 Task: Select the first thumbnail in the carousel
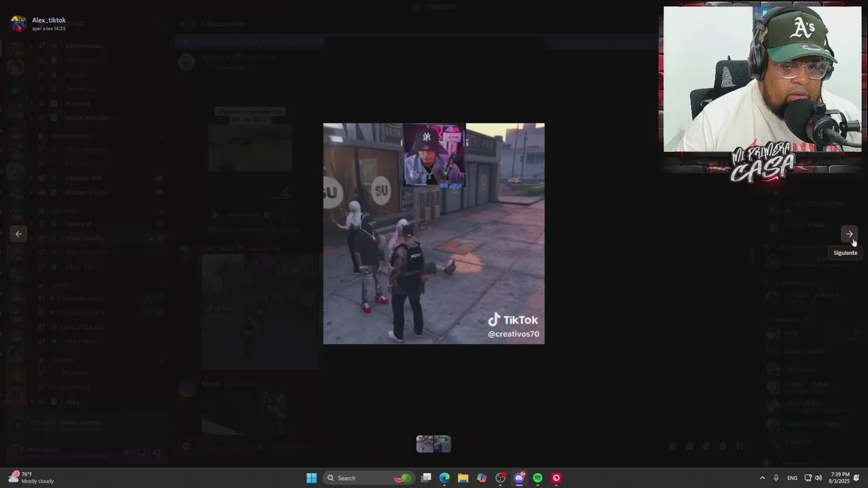(x=425, y=444)
